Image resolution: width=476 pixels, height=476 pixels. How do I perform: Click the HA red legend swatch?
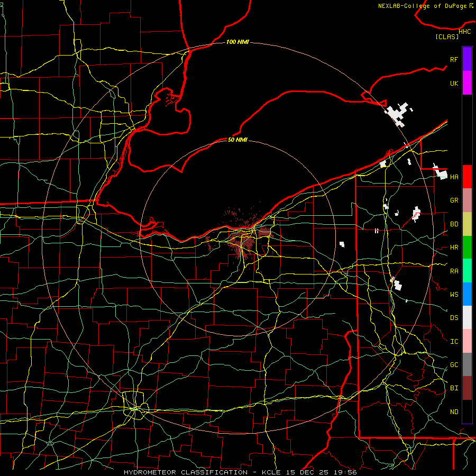tap(467, 177)
